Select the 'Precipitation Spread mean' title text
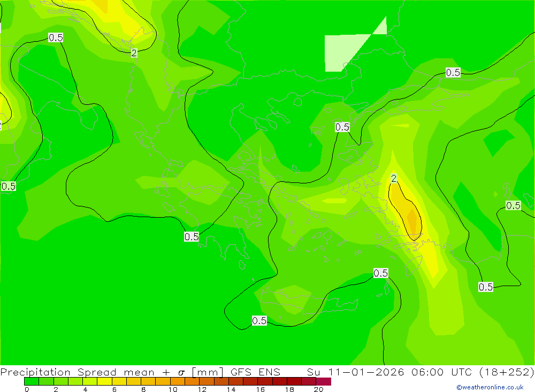The image size is (535, 392). tap(78, 372)
